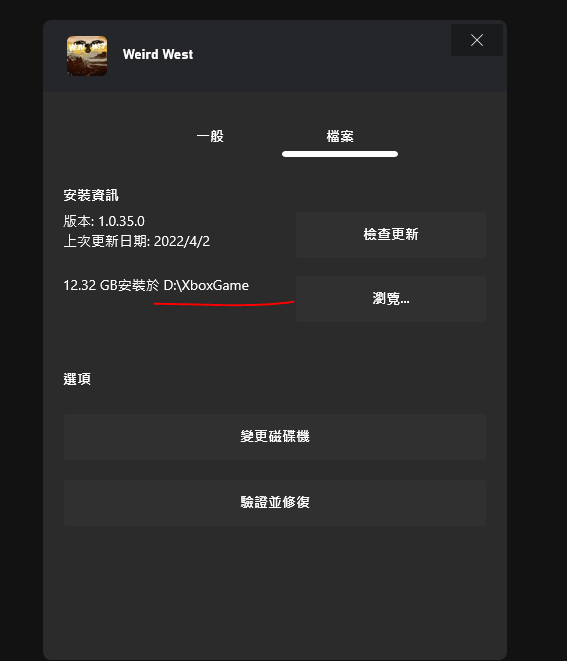Click empty area below 驗證並修復 button
Image resolution: width=567 pixels, height=661 pixels.
tap(275, 590)
